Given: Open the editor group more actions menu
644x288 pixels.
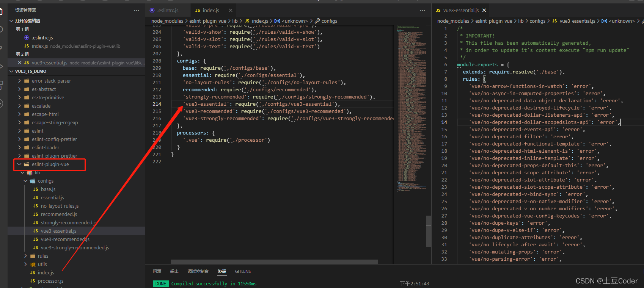Looking at the screenshot, I should click(423, 10).
